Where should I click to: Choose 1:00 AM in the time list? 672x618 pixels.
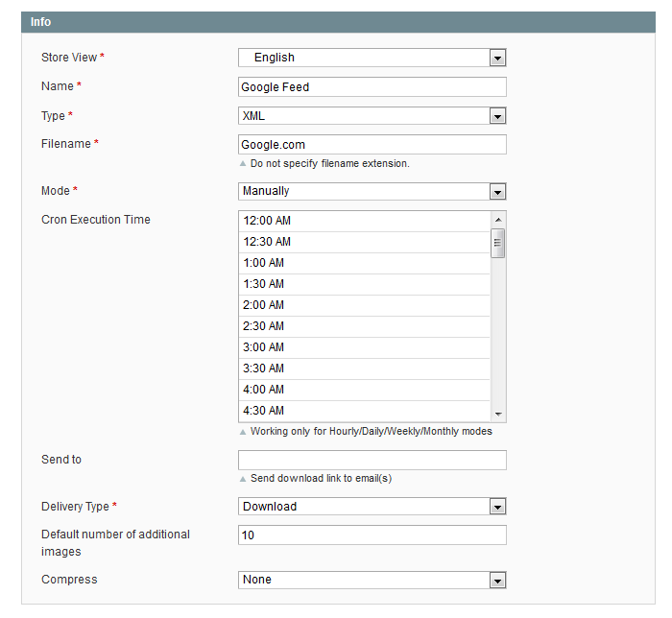point(364,263)
